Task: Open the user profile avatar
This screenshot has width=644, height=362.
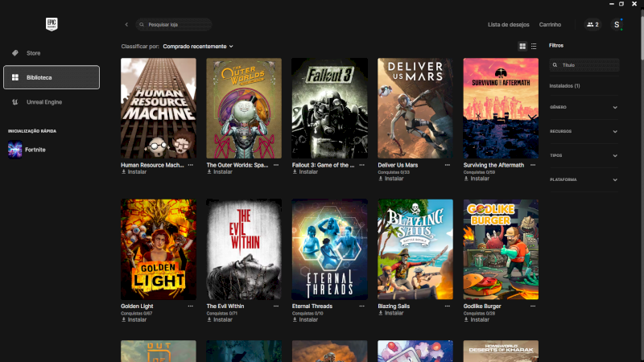Action: tap(617, 25)
